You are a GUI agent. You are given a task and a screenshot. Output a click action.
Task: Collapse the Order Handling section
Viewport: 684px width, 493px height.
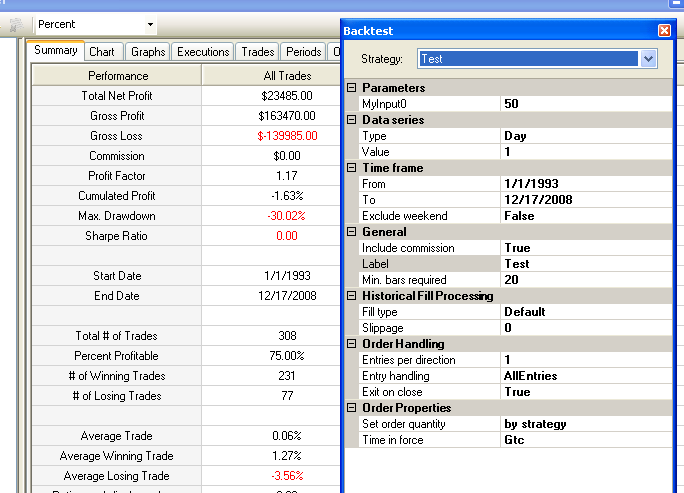[352, 344]
